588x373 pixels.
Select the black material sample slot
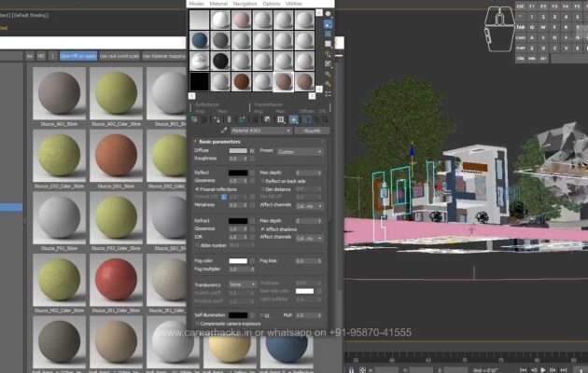pos(221,61)
